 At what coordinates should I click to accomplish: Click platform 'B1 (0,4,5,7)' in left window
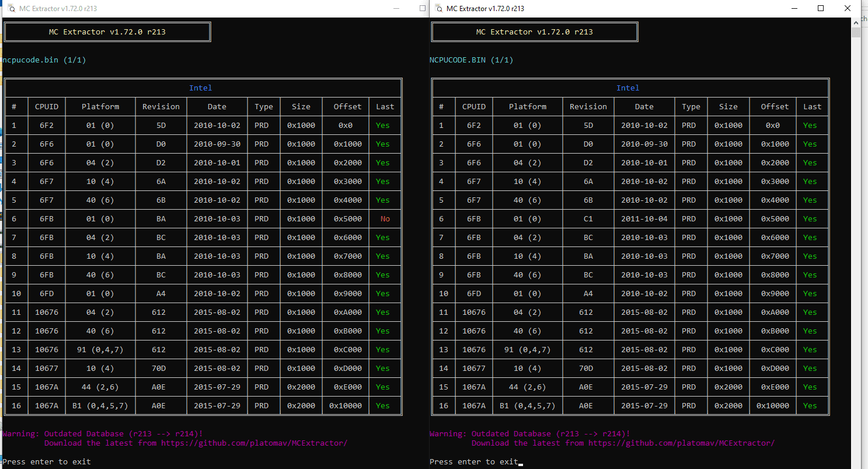coord(100,406)
